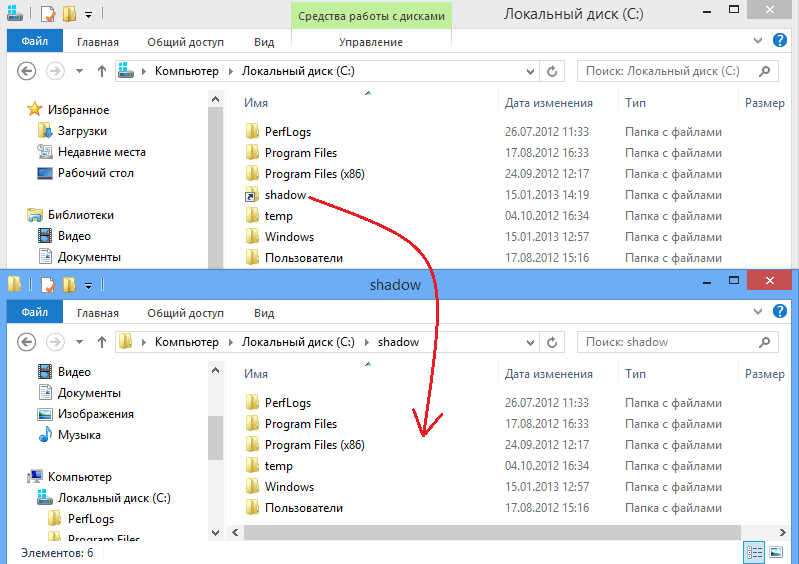The image size is (799, 564).
Task: Expand the ribbon in top window
Action: pyautogui.click(x=758, y=41)
